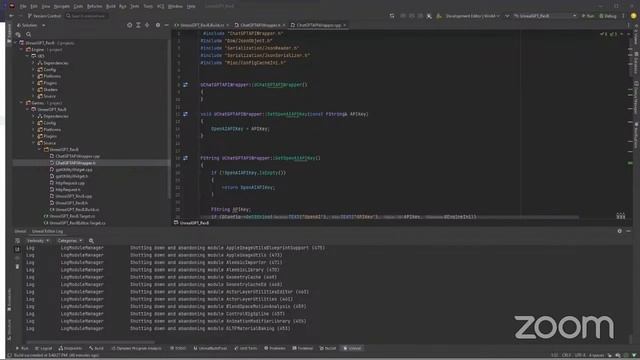Click gutter icon beside the UChatGPTAPIWrapper constructor
This screenshot has height=360, width=640.
pos(185,85)
